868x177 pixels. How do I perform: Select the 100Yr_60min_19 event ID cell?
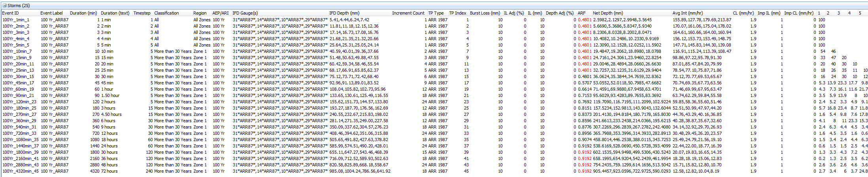[x=18, y=89]
